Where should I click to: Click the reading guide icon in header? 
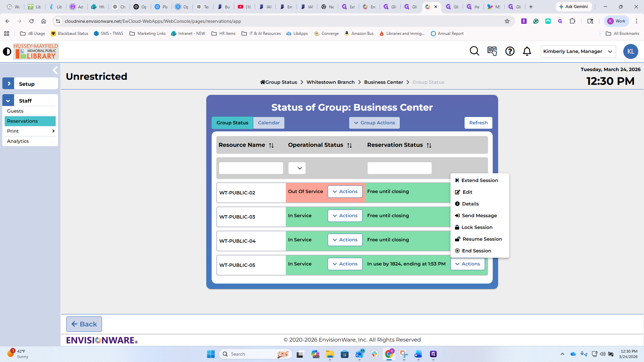492,51
